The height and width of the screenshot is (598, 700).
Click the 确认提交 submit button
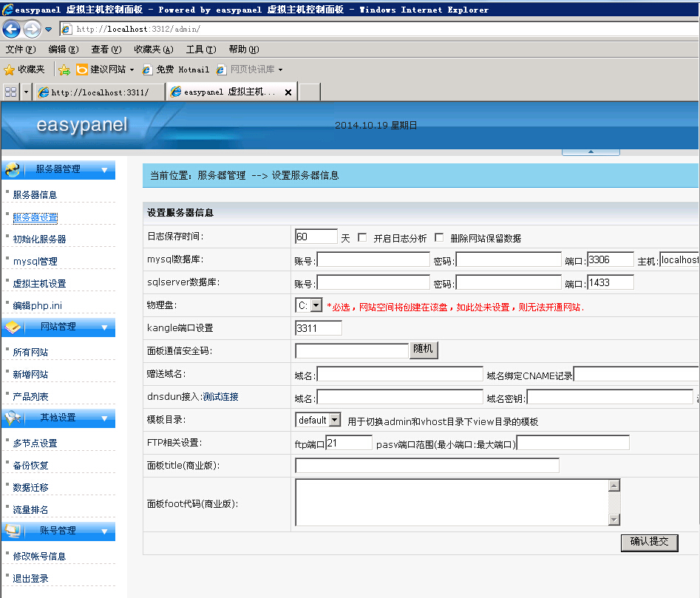coord(650,543)
